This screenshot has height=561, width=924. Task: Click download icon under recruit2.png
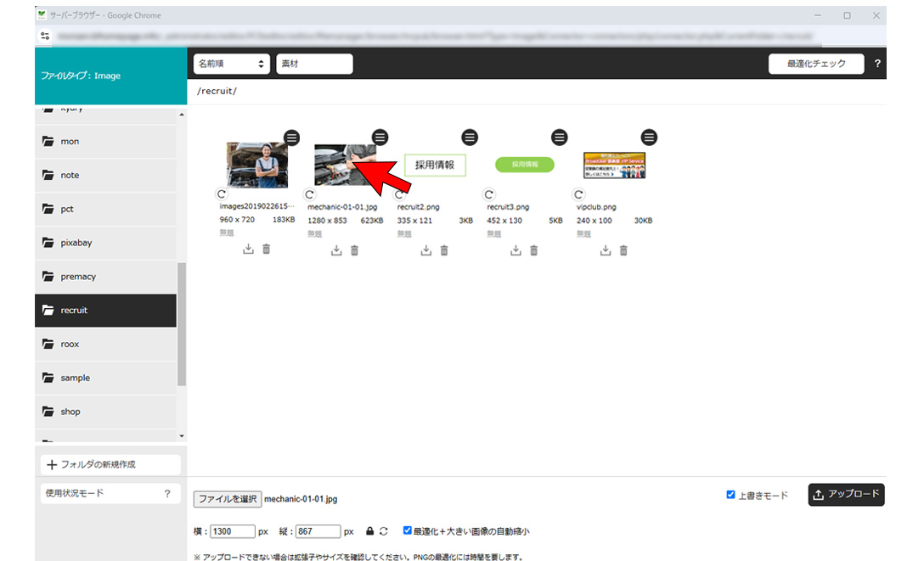pyautogui.click(x=425, y=250)
